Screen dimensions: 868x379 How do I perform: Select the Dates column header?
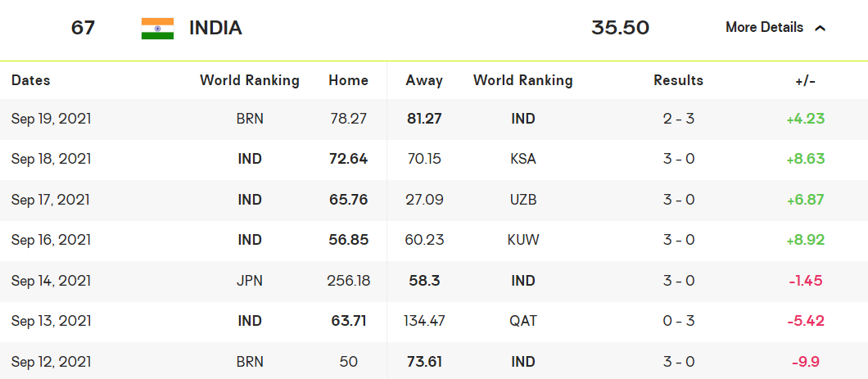click(x=30, y=80)
